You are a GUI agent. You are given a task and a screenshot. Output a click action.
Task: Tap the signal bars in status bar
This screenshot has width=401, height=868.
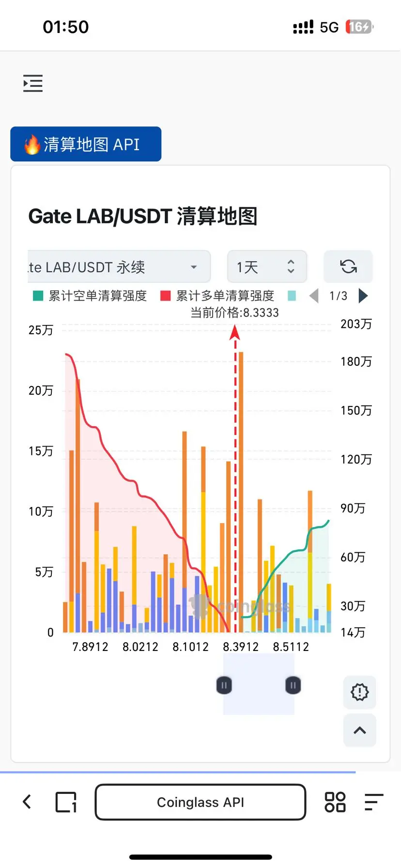[303, 27]
